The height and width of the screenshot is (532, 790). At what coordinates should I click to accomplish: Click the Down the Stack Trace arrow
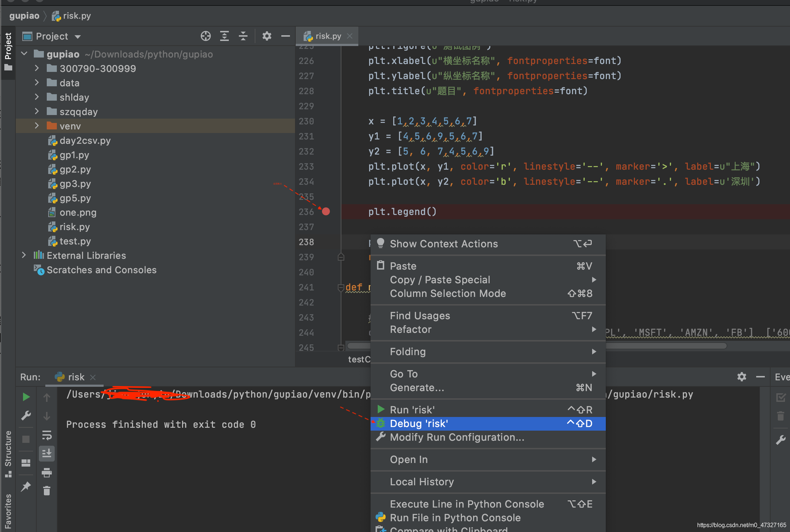[x=47, y=416]
